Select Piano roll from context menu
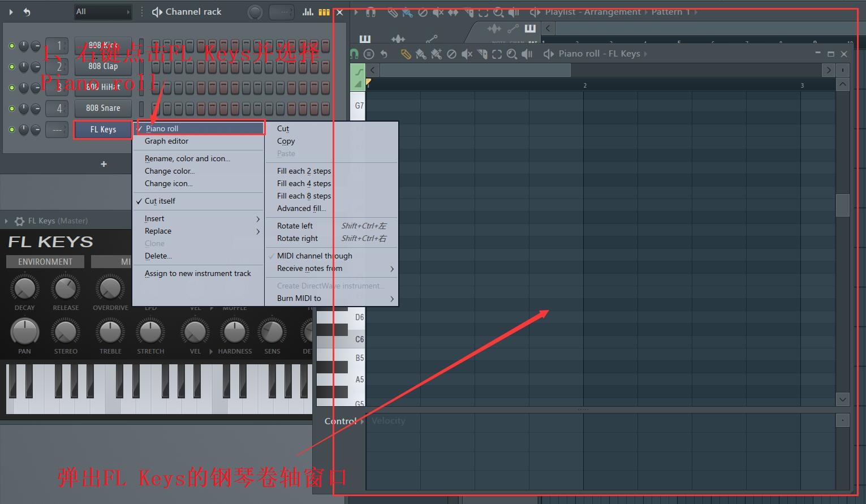The height and width of the screenshot is (504, 866). 199,128
